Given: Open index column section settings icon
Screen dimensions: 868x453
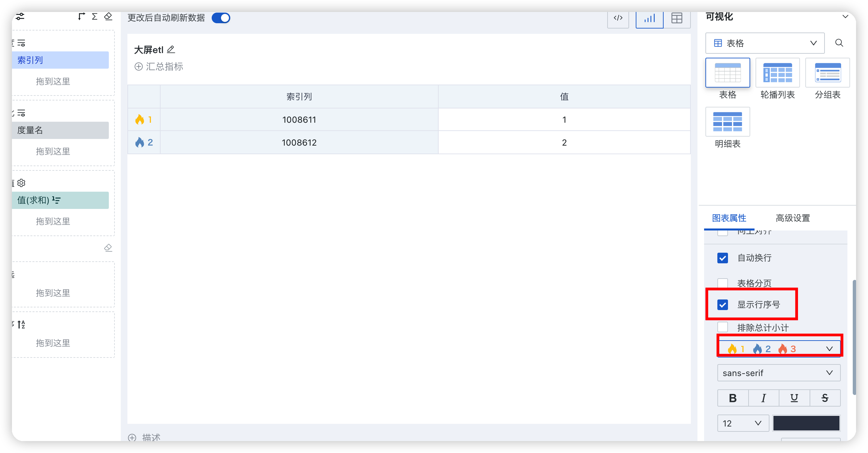Looking at the screenshot, I should tap(21, 43).
